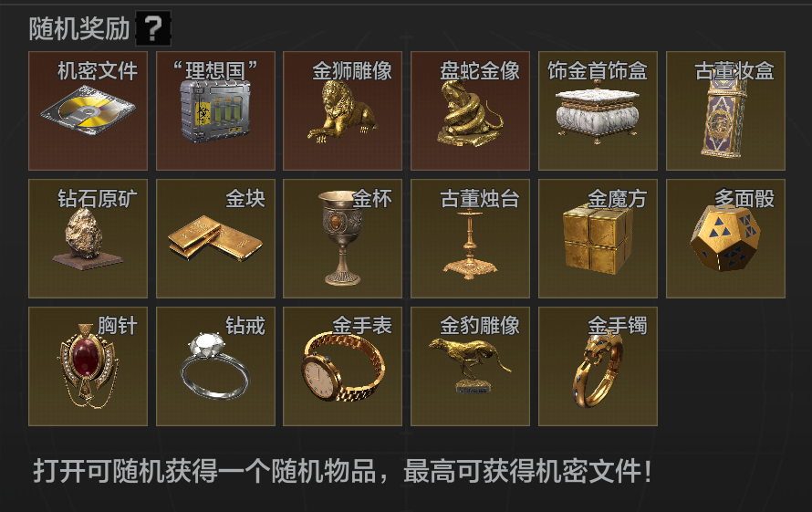The image size is (812, 512).
Task: Click the question mark help icon
Action: pyautogui.click(x=152, y=28)
